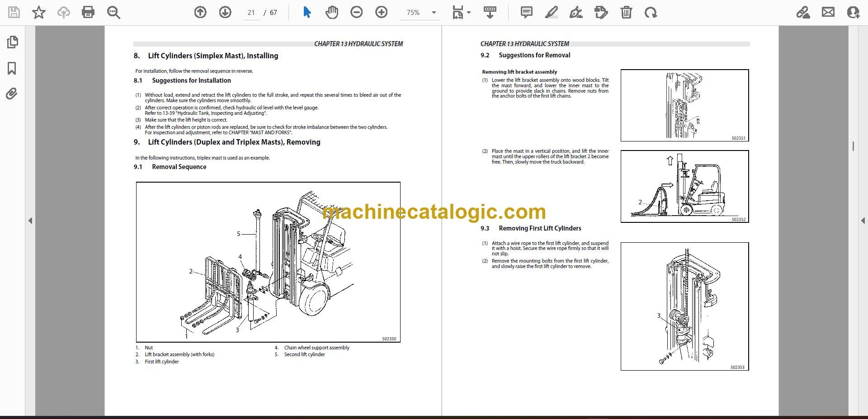Click the 'Removing lift bracket assembly' subheading
Screen dimensions: 868x419
pos(519,72)
